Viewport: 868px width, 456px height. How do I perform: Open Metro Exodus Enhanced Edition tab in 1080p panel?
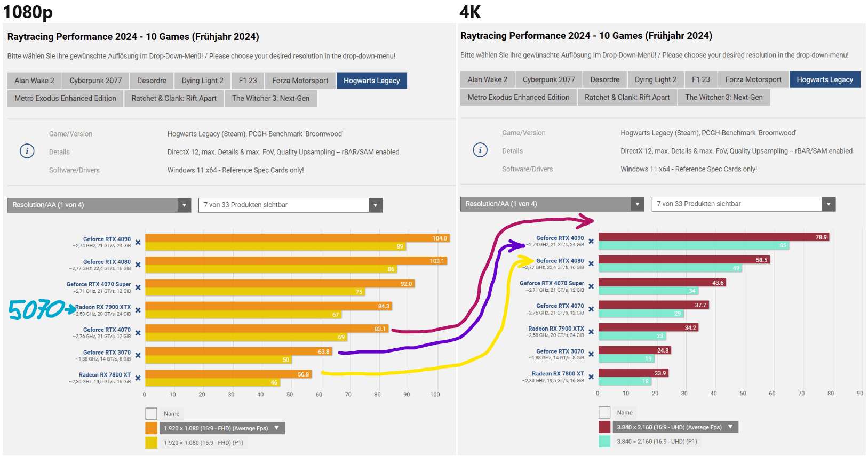(66, 99)
